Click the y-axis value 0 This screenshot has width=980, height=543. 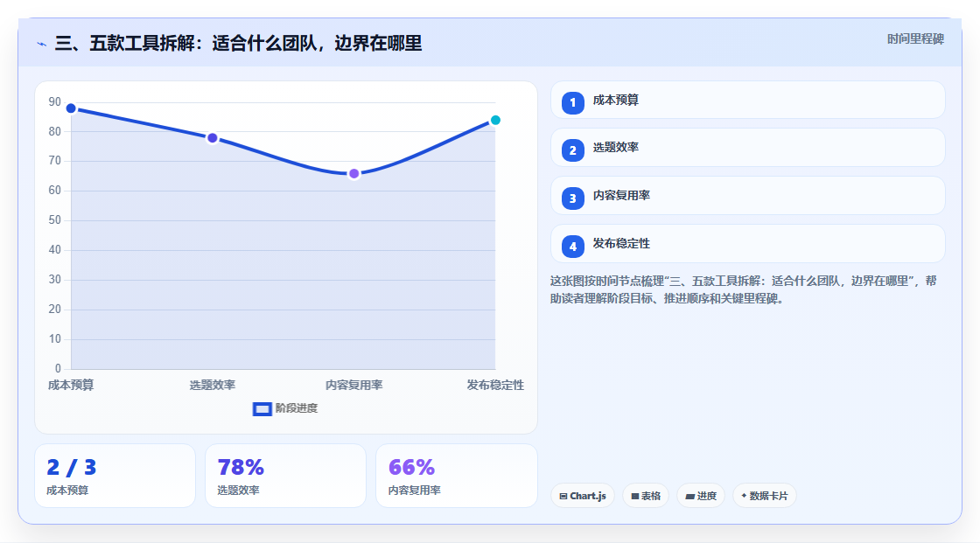(x=58, y=369)
